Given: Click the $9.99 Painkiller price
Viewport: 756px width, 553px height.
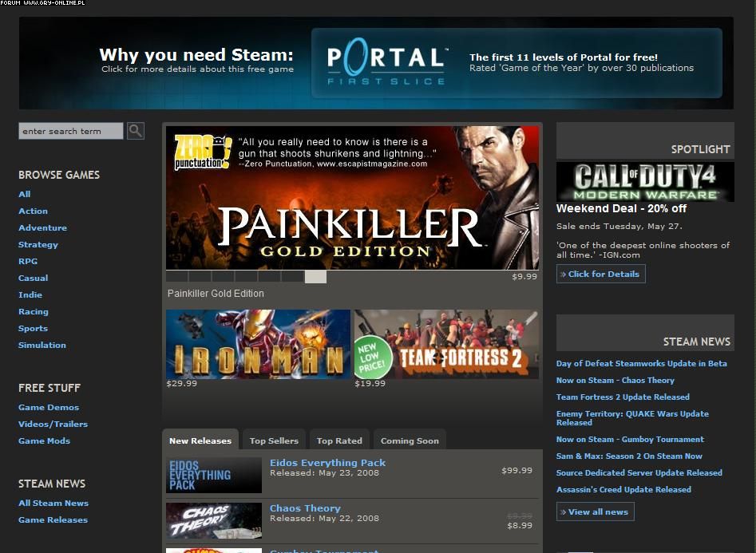Looking at the screenshot, I should coord(524,276).
